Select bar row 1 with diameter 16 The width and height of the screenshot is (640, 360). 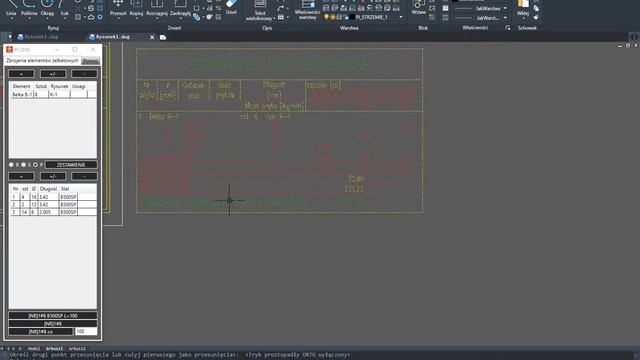point(53,197)
